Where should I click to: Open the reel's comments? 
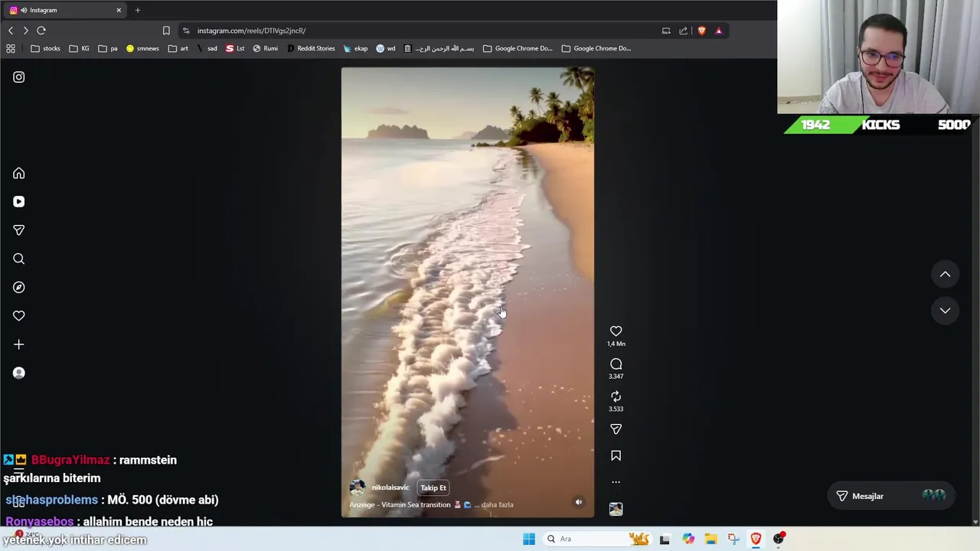[616, 364]
